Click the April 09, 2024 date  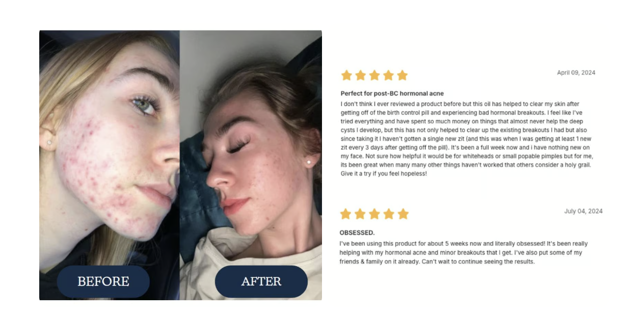click(x=576, y=73)
